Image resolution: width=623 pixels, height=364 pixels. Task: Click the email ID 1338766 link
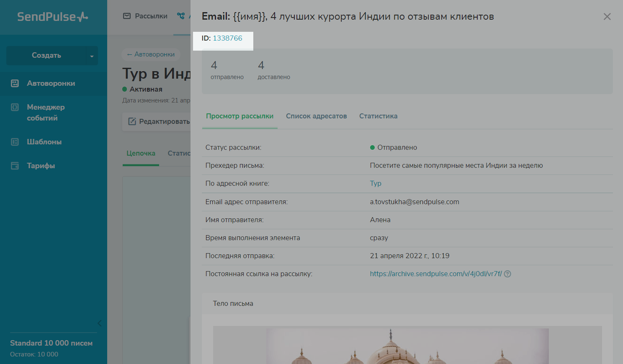point(227,38)
